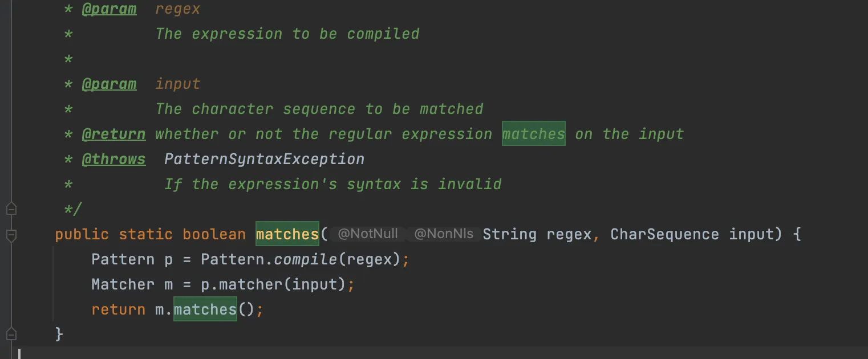Click the @param tag for regex
The width and height of the screenshot is (868, 359).
pos(109,9)
